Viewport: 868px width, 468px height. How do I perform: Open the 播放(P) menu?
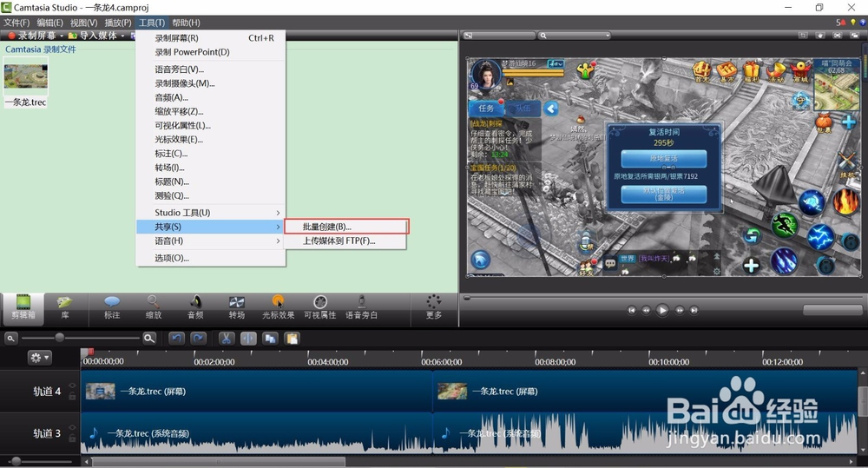point(118,23)
